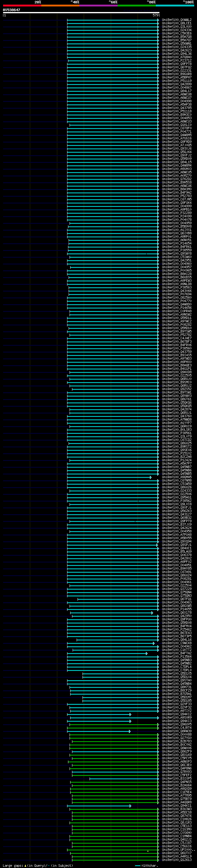Click the UniRef100_C6TNM8 label
This screenshot has width=197, height=868.
(x=177, y=481)
